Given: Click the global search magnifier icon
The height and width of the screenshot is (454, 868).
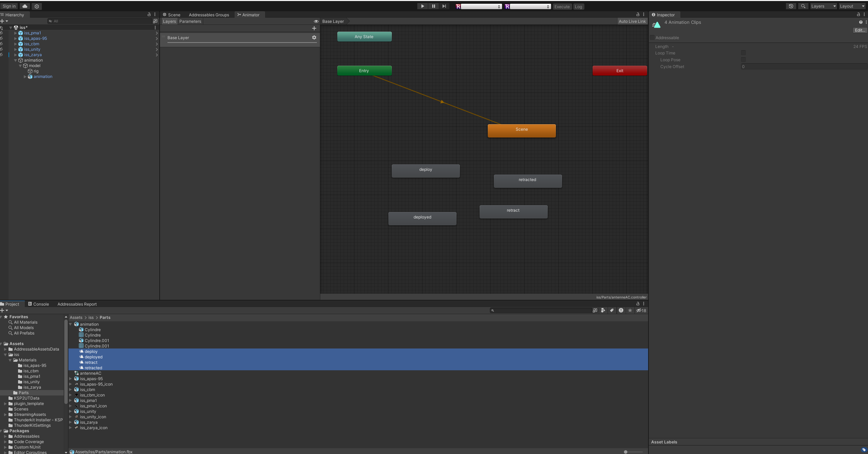Looking at the screenshot, I should (803, 6).
